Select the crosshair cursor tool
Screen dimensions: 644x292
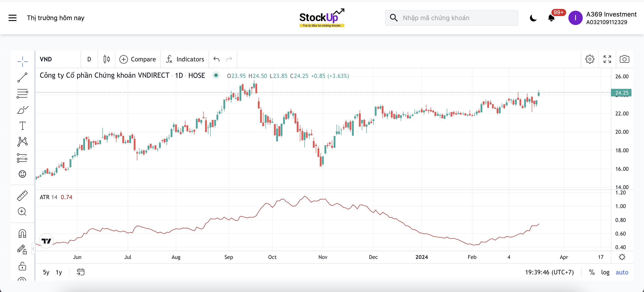tap(23, 61)
